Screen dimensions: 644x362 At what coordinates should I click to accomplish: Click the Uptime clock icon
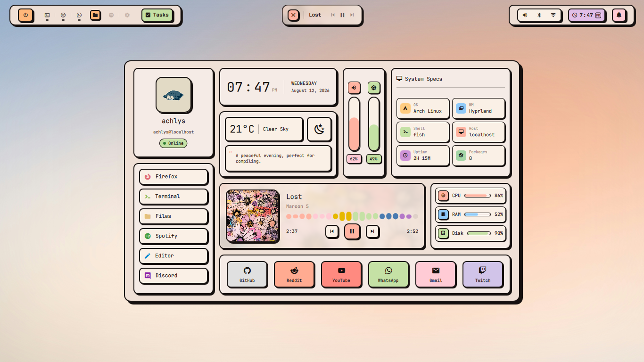click(x=405, y=156)
